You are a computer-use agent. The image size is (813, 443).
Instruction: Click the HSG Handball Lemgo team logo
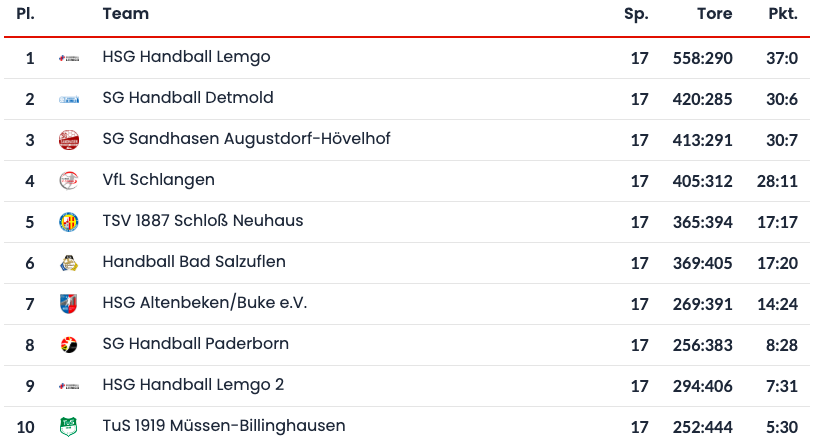coord(69,58)
